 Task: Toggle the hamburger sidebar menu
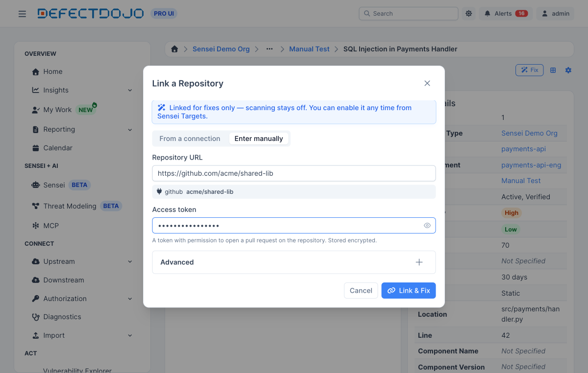click(x=22, y=14)
